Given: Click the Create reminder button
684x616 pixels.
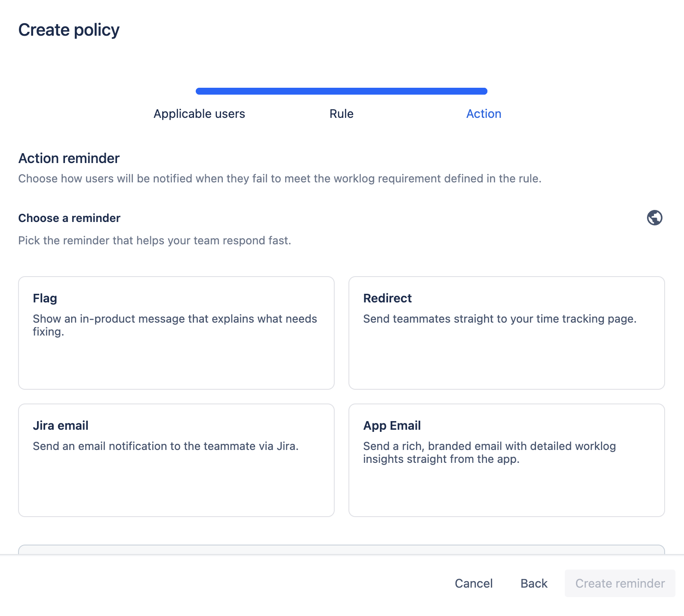Looking at the screenshot, I should coord(619,583).
